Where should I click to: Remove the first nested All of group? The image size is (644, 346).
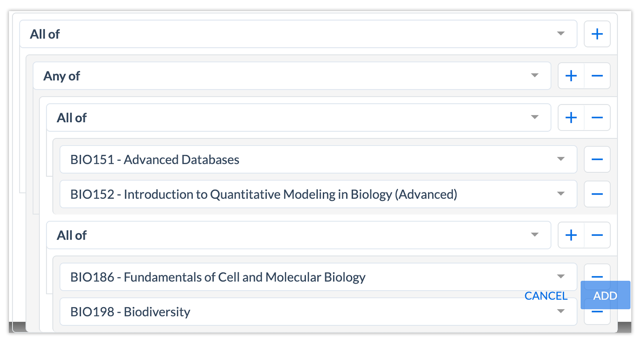(597, 117)
